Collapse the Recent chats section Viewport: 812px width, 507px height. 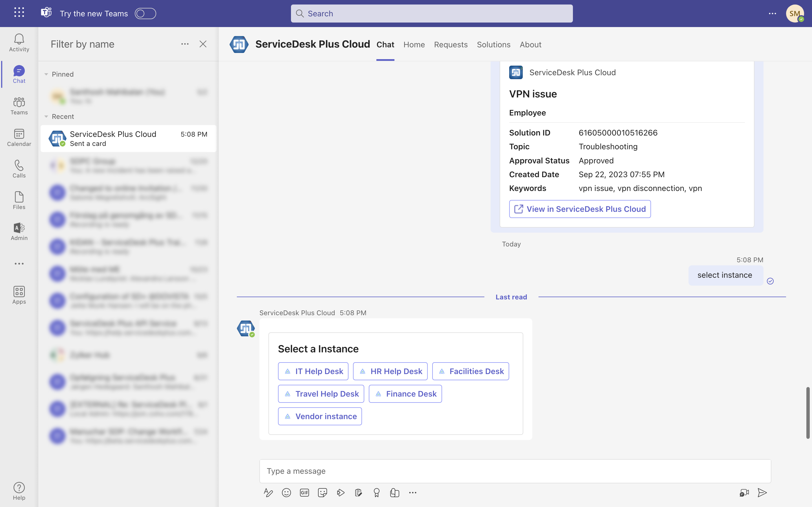click(46, 116)
